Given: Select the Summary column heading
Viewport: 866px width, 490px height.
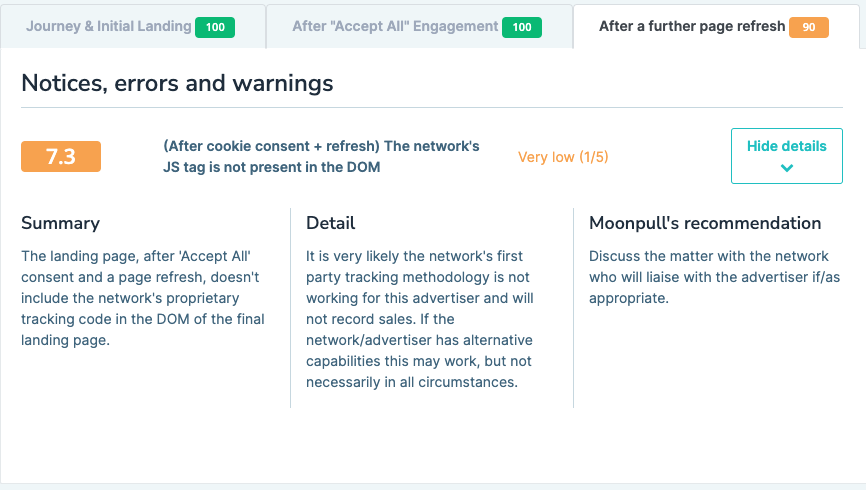Looking at the screenshot, I should pyautogui.click(x=61, y=223).
